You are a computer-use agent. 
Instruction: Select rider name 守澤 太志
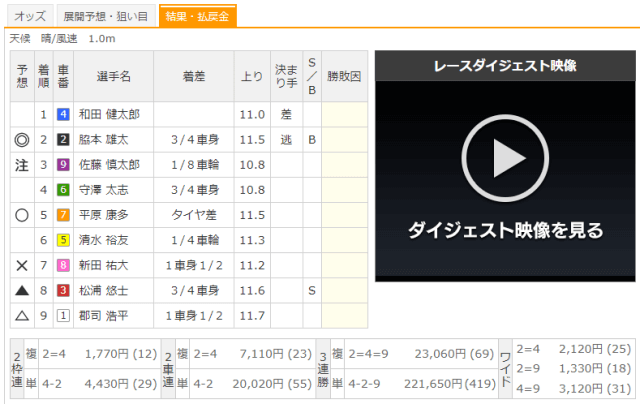(x=103, y=190)
